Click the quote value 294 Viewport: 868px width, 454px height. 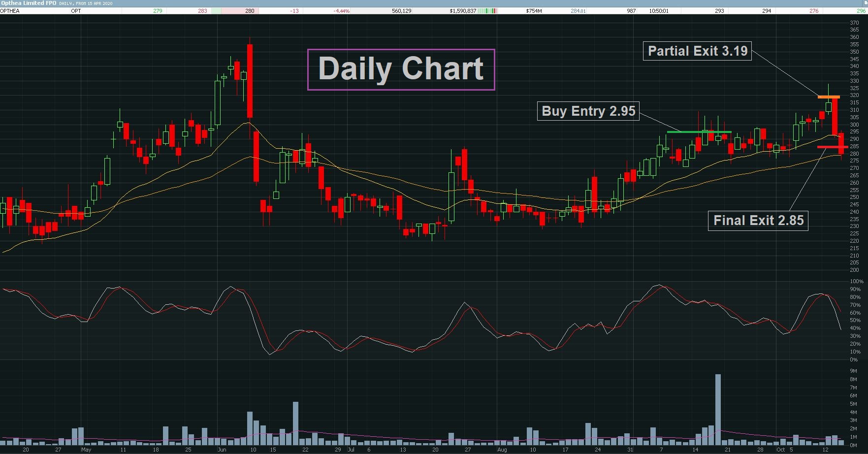point(767,11)
